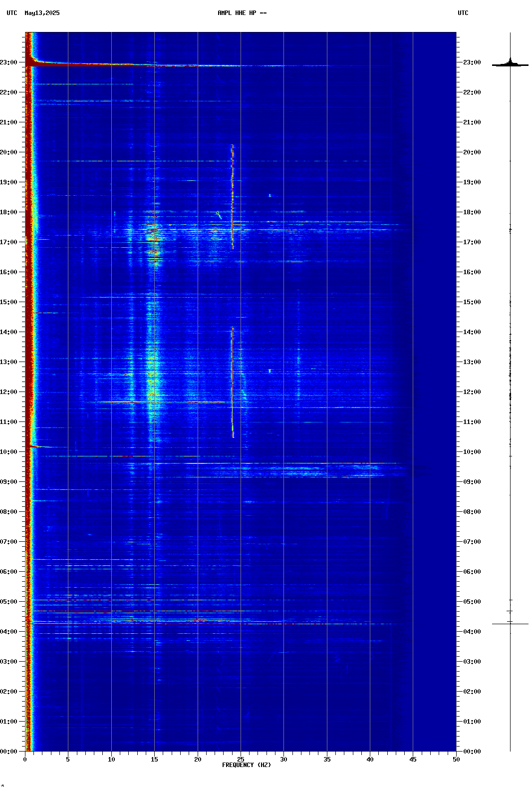Click the May13,2025 date label
532x791 pixels.
click(x=42, y=13)
